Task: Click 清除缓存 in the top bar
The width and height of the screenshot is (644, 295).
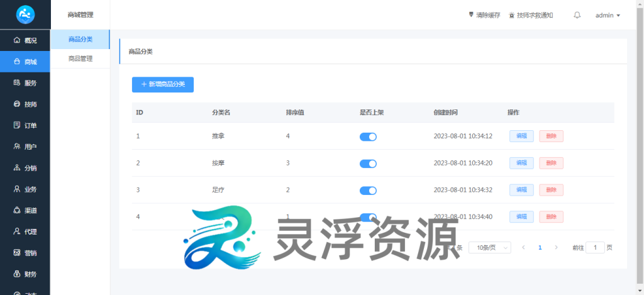Action: pyautogui.click(x=485, y=15)
